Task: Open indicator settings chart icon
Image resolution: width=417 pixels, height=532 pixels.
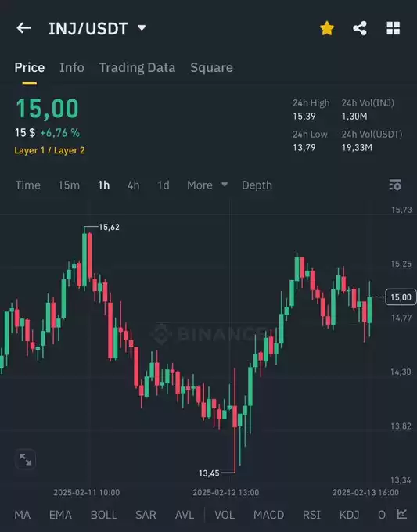Action: 401,514
